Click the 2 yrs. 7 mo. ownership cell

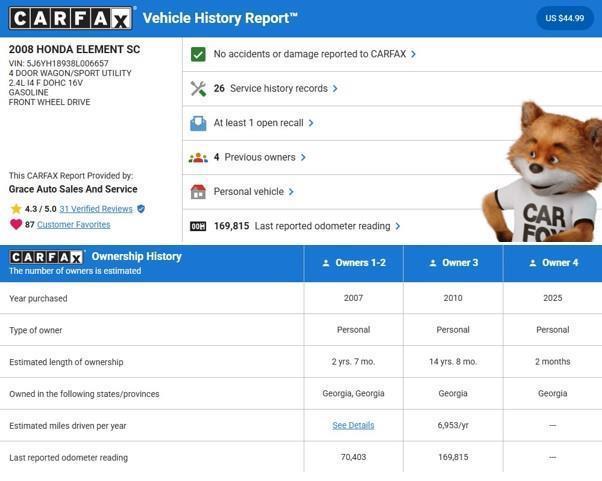(353, 362)
